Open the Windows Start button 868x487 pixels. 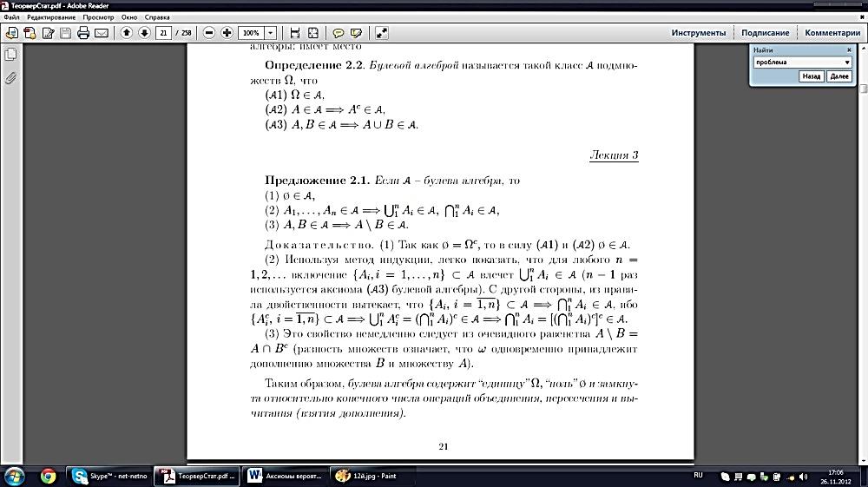point(15,476)
